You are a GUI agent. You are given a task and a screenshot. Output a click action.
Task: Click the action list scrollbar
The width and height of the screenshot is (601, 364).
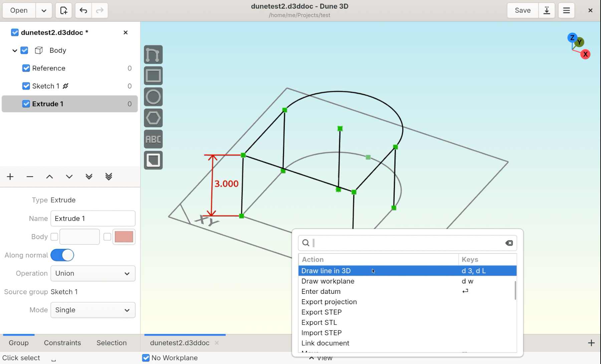(x=515, y=290)
